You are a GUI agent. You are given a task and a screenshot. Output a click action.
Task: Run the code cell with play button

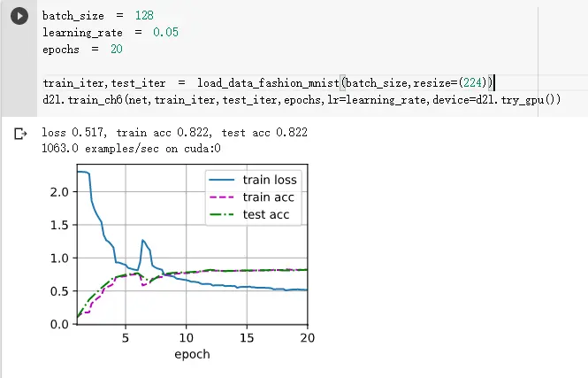(19, 16)
